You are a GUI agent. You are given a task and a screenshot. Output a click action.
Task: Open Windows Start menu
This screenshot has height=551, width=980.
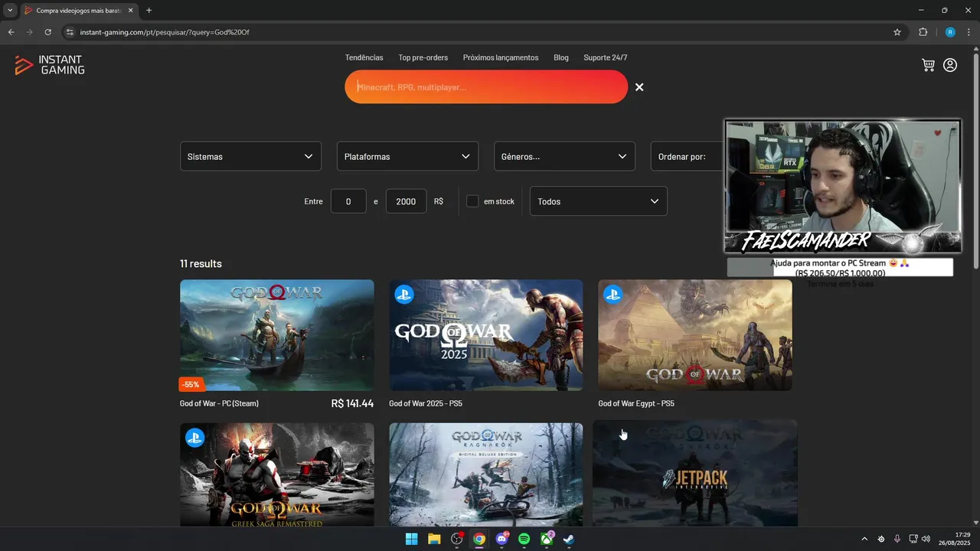[x=411, y=539]
